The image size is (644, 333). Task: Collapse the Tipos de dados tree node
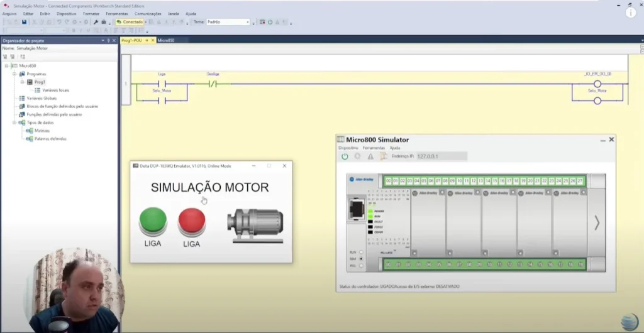pyautogui.click(x=14, y=123)
